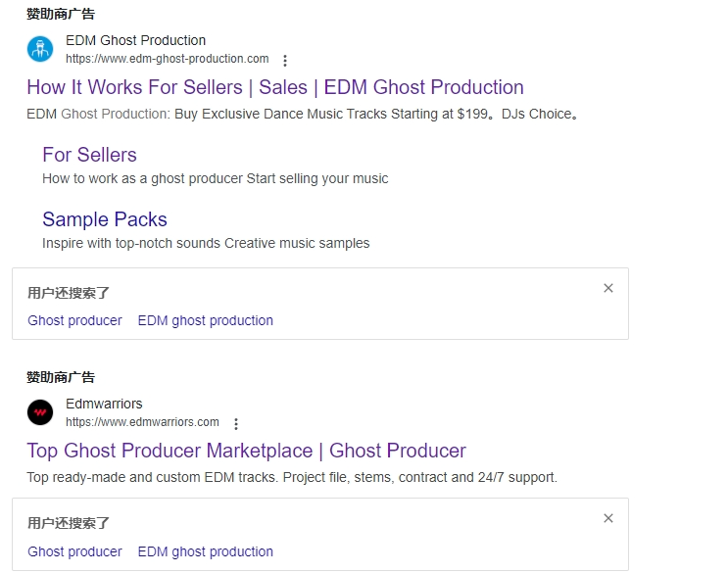The image size is (728, 573).
Task: Click the Edmwarriors round logo icon
Action: pyautogui.click(x=40, y=412)
